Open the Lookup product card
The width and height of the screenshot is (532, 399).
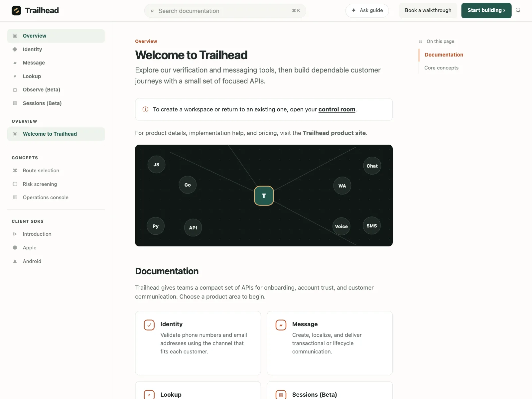tap(198, 390)
